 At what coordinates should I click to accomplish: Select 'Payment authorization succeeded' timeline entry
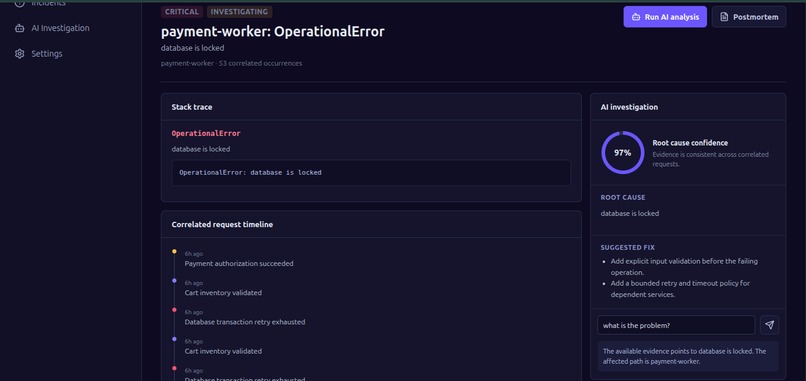[239, 263]
